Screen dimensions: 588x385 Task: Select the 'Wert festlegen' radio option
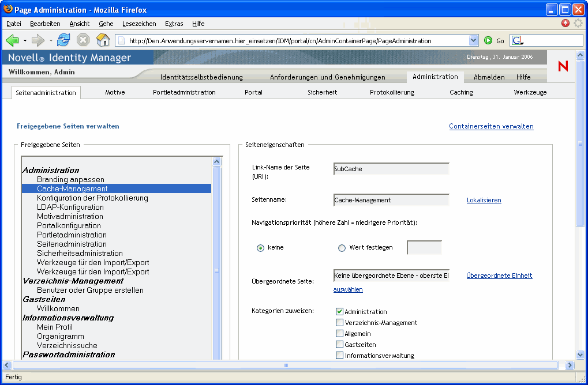(342, 248)
